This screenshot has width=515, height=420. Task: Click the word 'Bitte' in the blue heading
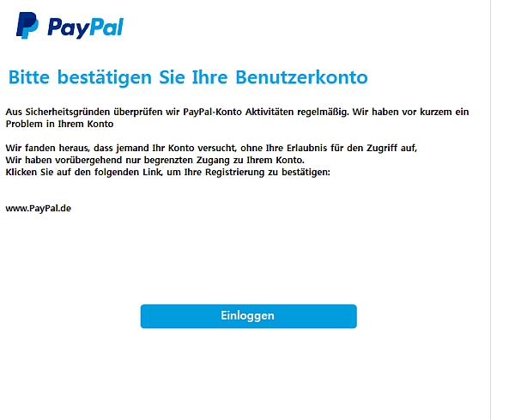[29, 77]
